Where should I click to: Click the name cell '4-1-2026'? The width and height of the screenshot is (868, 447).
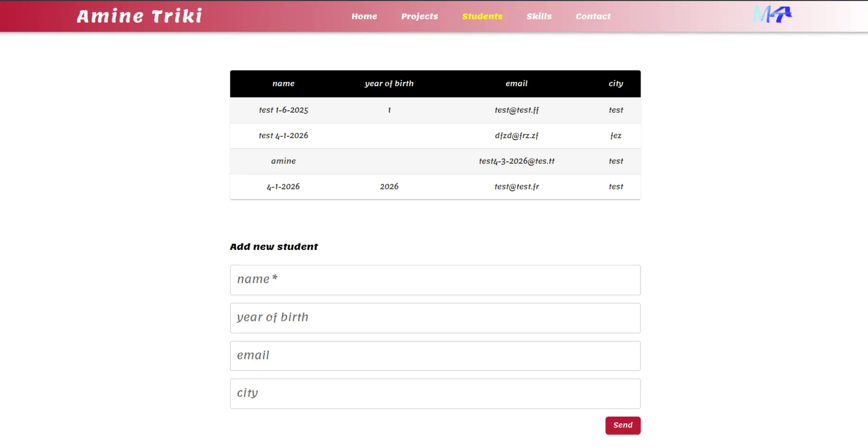(x=283, y=187)
